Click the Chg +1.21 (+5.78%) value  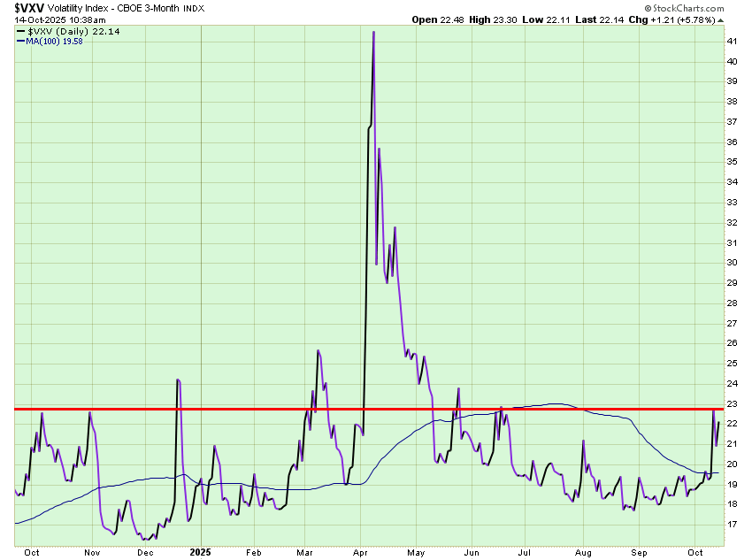(671, 20)
